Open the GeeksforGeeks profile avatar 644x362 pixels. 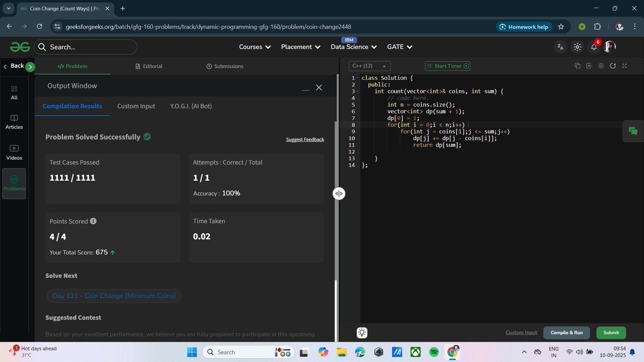610,47
